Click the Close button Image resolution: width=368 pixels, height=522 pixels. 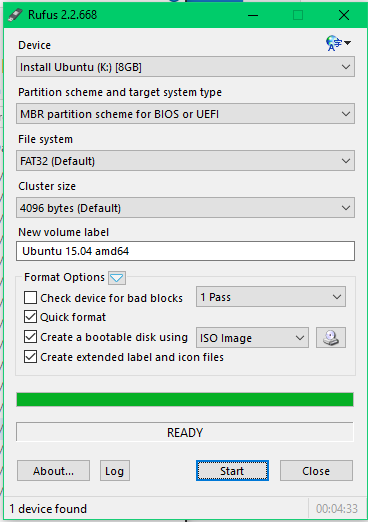tap(316, 471)
